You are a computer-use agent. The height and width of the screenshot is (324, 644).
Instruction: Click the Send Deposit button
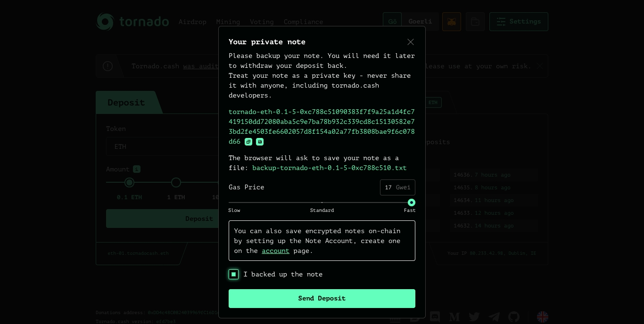click(x=322, y=299)
